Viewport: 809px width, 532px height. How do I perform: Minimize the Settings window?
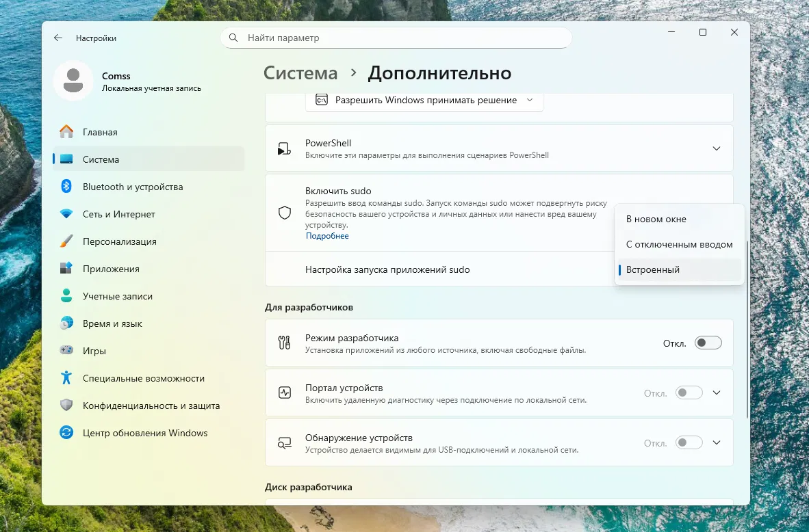[x=671, y=32]
